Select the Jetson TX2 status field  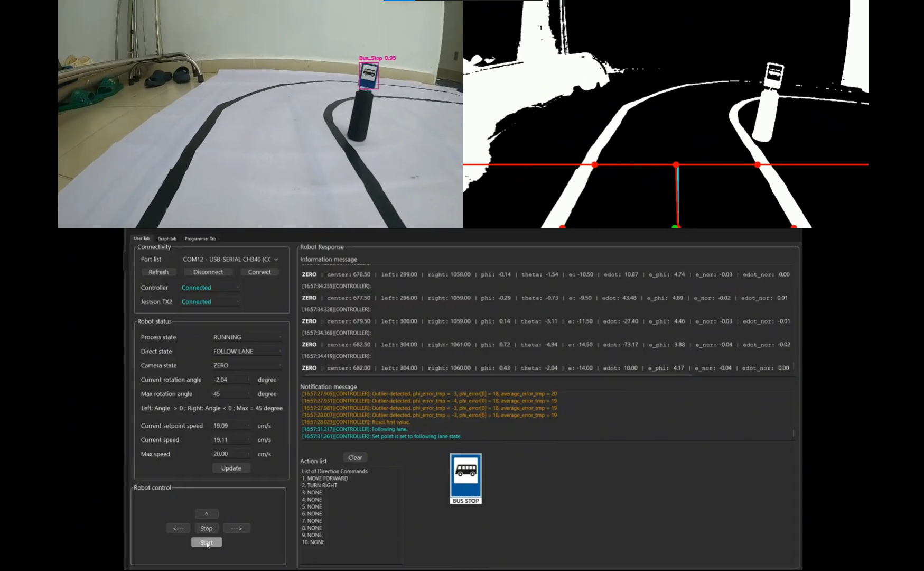click(x=210, y=302)
